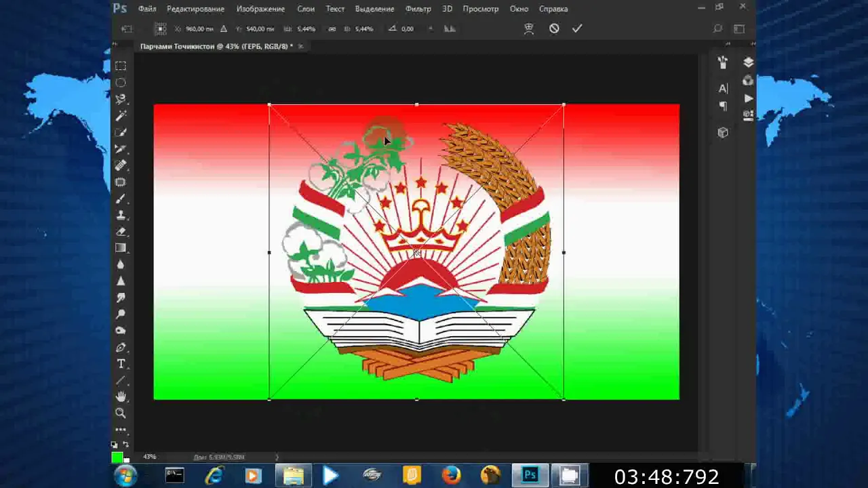Open the Выделение menu

coord(374,9)
